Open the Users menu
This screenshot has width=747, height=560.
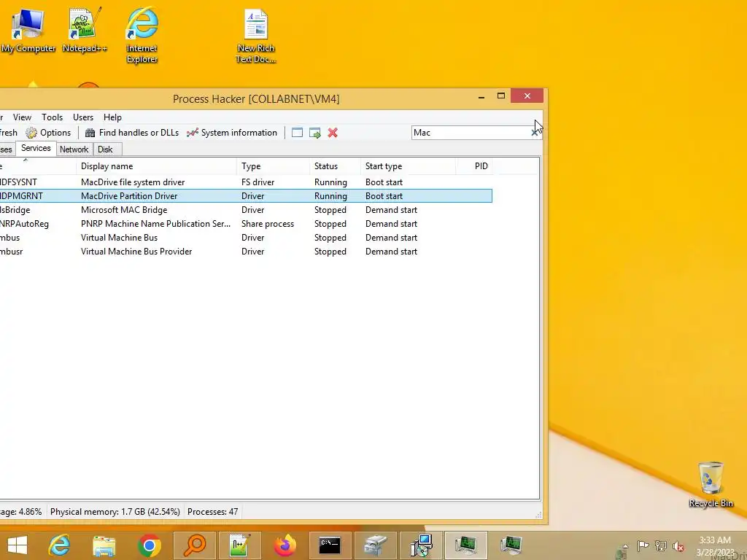pos(83,117)
